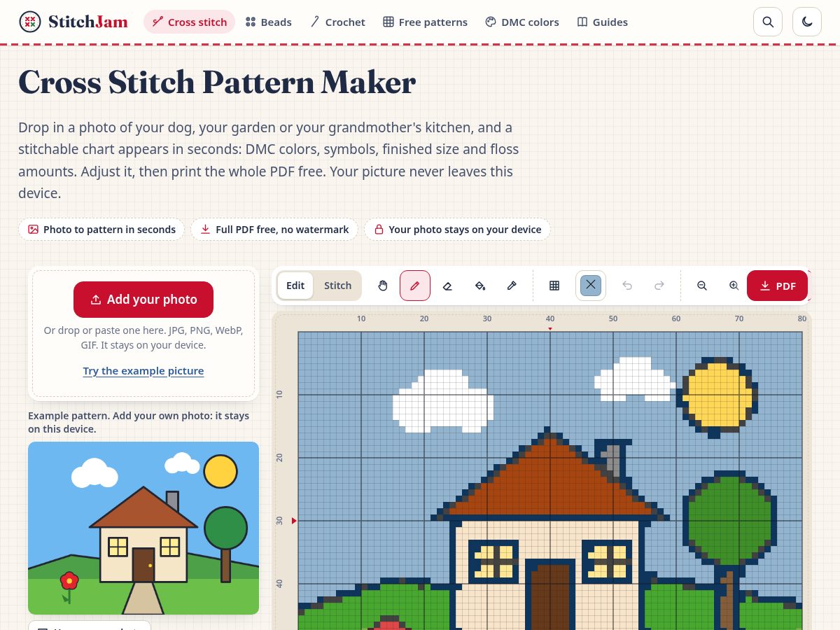This screenshot has height=630, width=840.
Task: Zoom in on the pattern
Action: pos(734,286)
